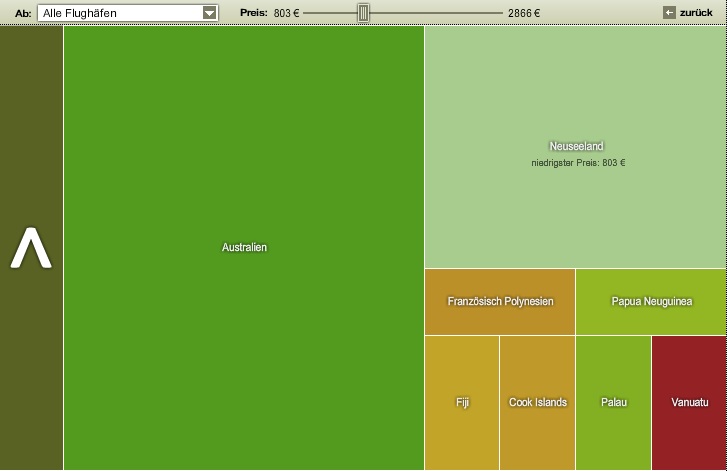Open the Französisch Polynesien tile
The image size is (727, 471).
(x=500, y=301)
